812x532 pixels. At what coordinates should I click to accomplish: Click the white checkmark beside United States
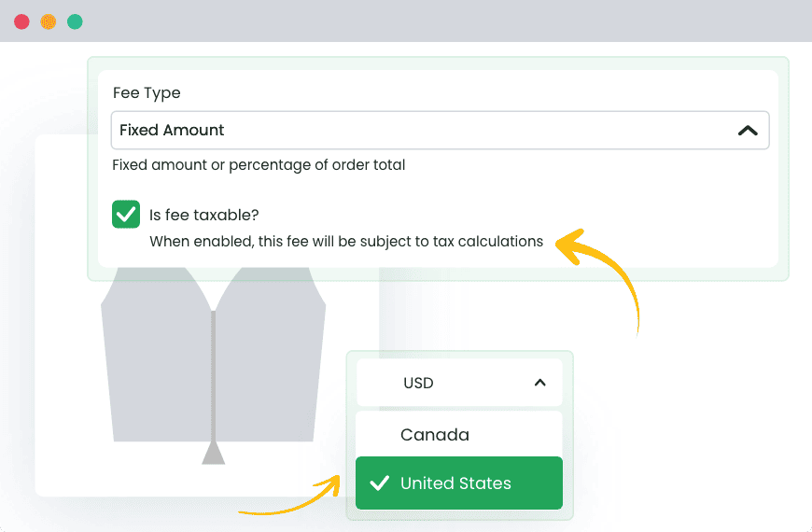[379, 483]
